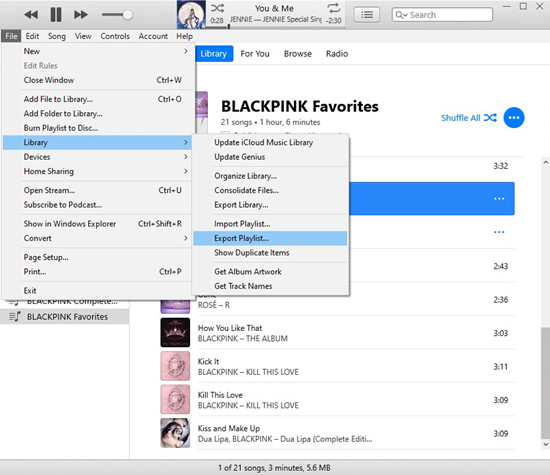Open the Song menu

click(x=57, y=36)
